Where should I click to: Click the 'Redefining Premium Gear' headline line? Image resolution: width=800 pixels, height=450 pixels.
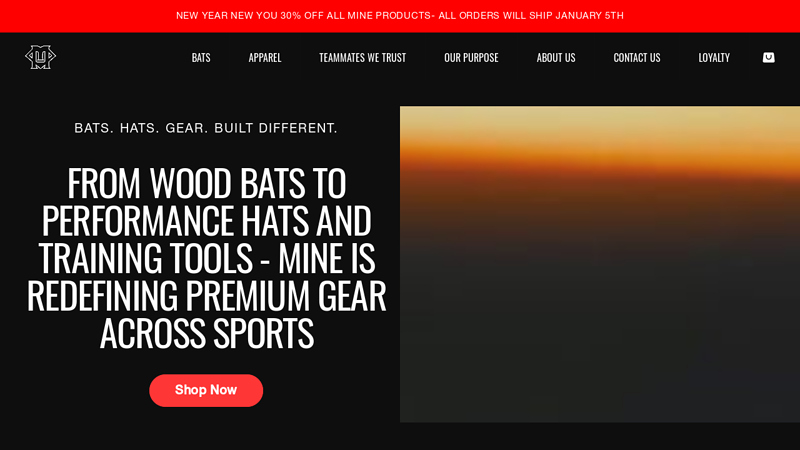click(207, 295)
